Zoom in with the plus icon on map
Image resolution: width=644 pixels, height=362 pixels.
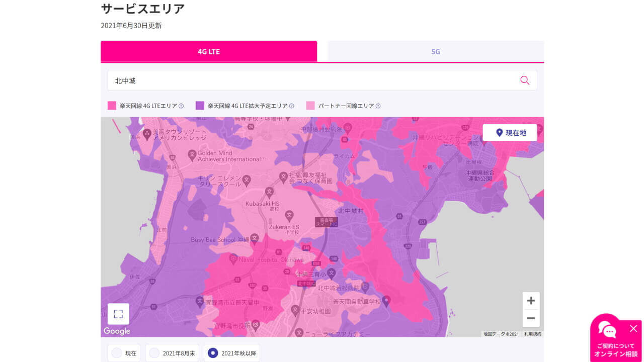pos(531,300)
